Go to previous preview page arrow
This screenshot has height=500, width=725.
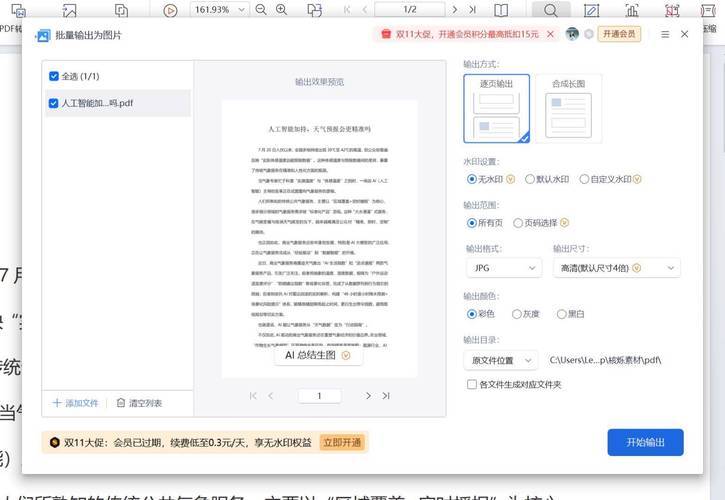click(x=271, y=396)
